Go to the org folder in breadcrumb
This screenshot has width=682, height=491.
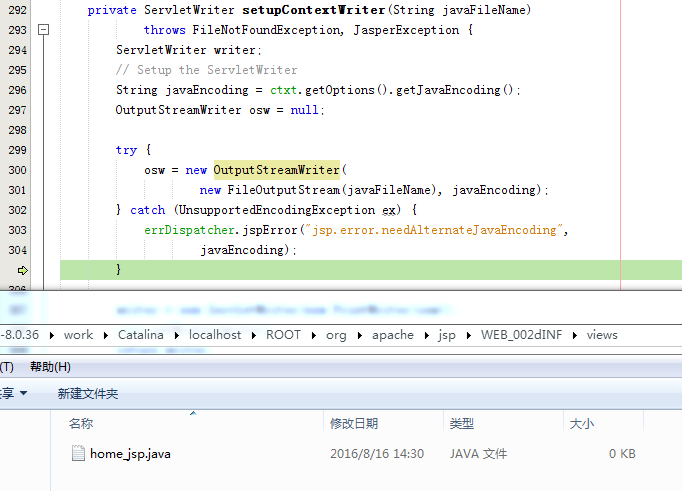click(336, 335)
